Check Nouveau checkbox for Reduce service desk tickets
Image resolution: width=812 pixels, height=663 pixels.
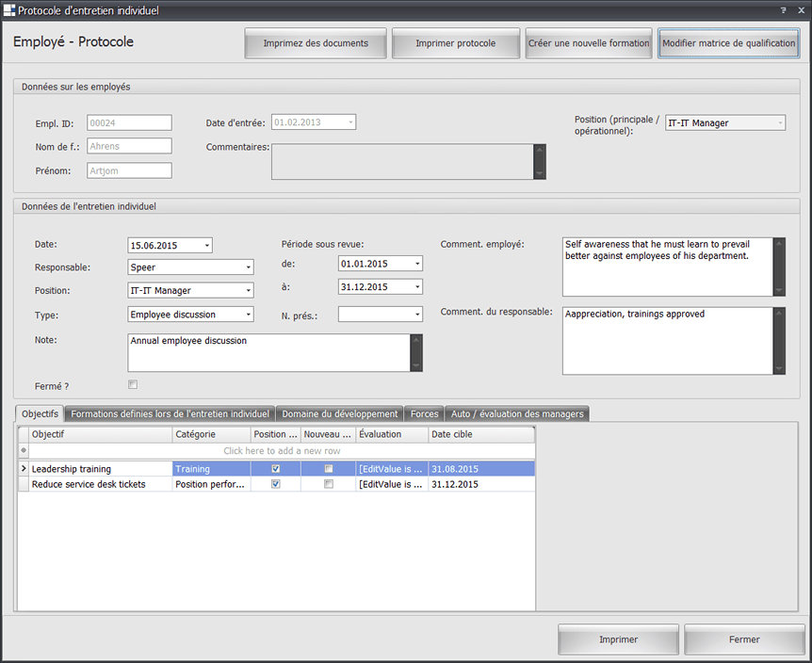pyautogui.click(x=328, y=484)
